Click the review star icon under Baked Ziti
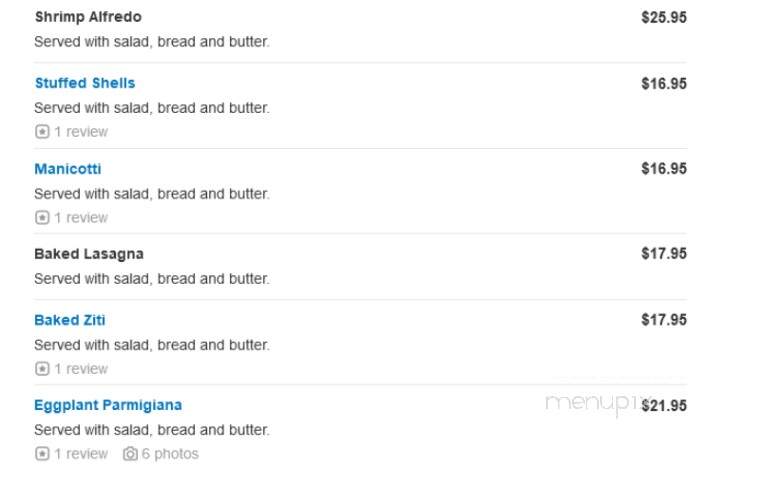This screenshot has height=485, width=778. (42, 369)
